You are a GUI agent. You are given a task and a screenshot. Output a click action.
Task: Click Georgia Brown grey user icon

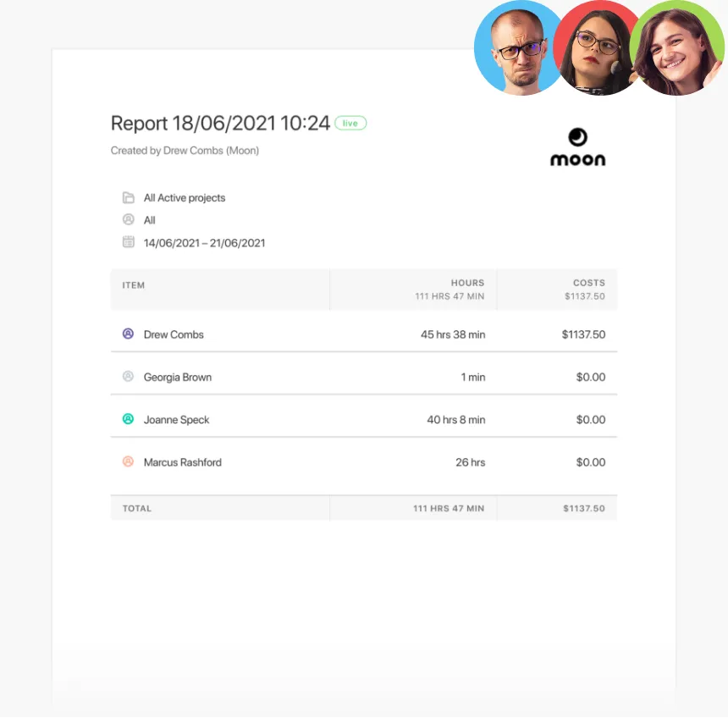click(x=128, y=376)
